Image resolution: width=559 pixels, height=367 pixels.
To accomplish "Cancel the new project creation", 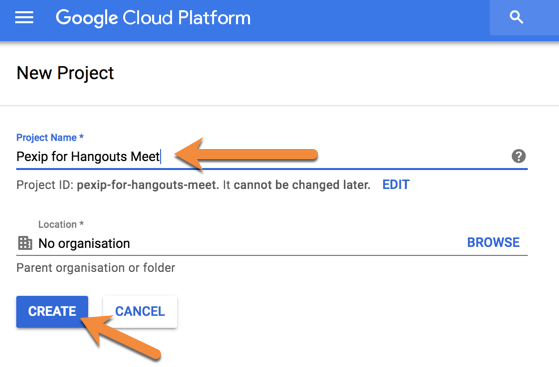I will [140, 311].
